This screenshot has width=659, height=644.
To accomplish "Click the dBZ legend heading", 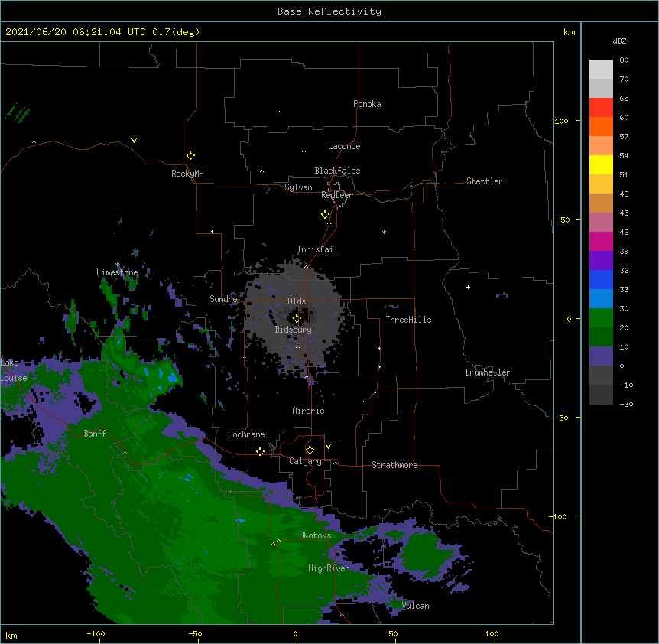I will [619, 41].
